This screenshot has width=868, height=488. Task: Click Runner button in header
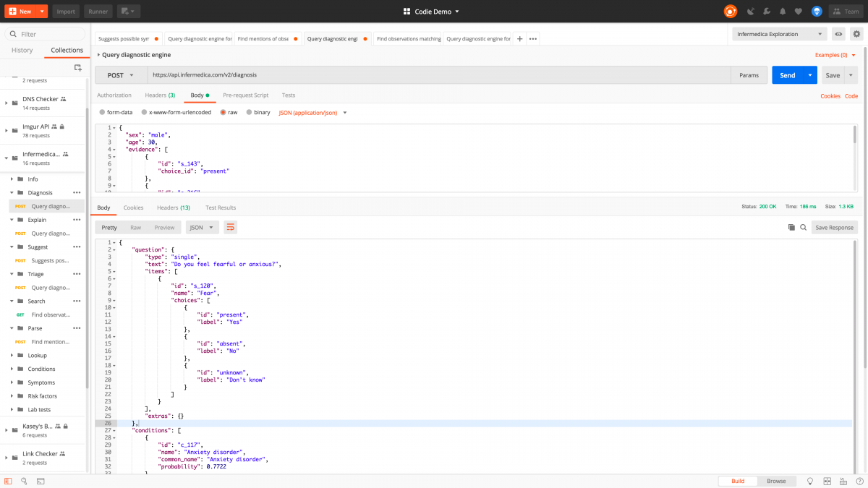(97, 12)
